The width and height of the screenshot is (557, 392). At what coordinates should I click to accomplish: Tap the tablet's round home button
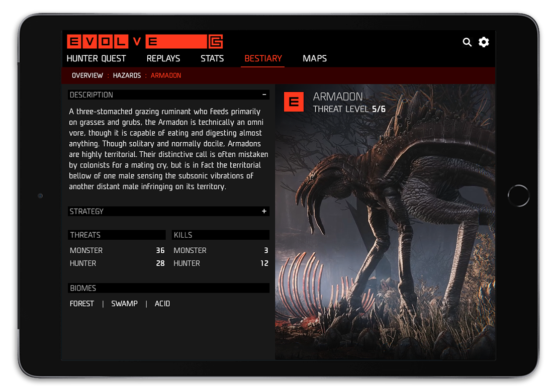coord(518,195)
